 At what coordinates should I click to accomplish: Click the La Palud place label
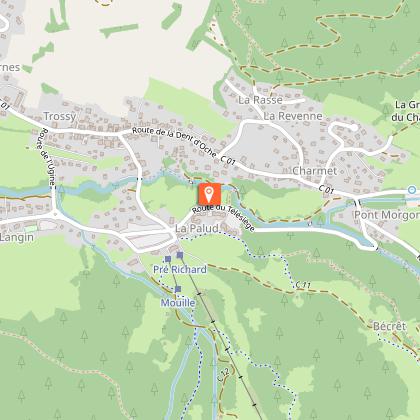[197, 229]
